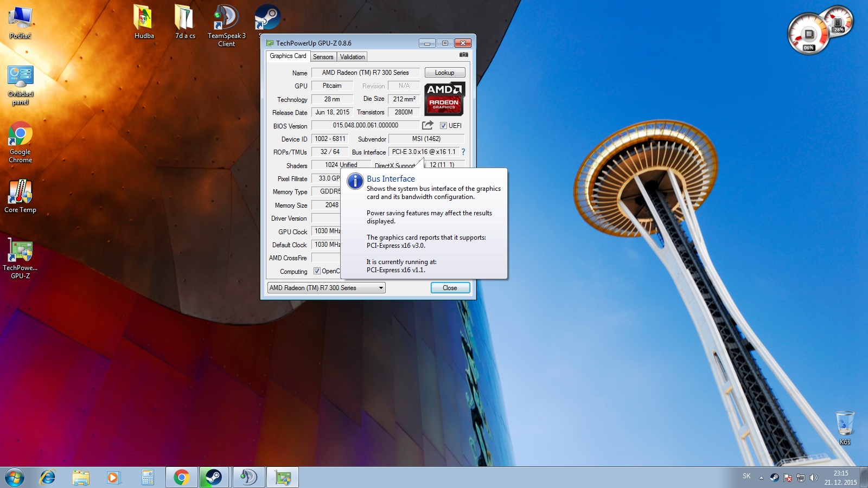The image size is (868, 488).
Task: Click the SK keyboard language indicator
Action: (746, 476)
